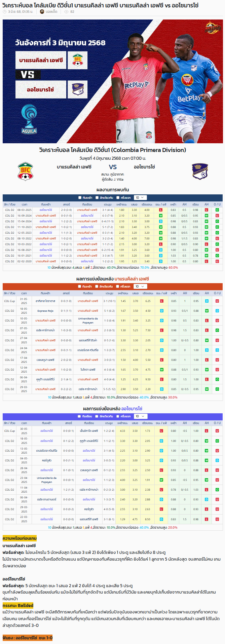Click the บอลเด็ด author link
The image size is (225, 644).
click(x=51, y=11)
